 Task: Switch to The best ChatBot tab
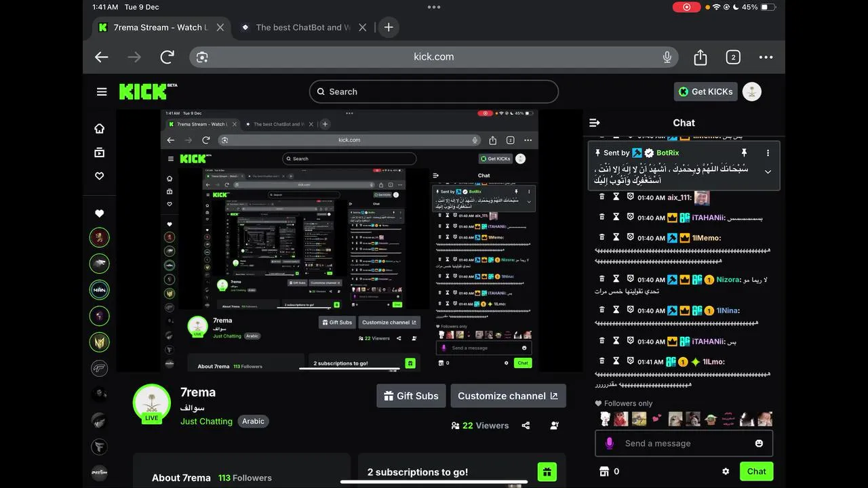[303, 27]
